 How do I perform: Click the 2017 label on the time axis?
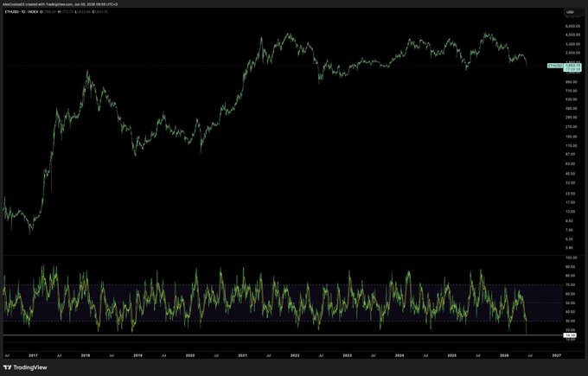[x=33, y=355]
